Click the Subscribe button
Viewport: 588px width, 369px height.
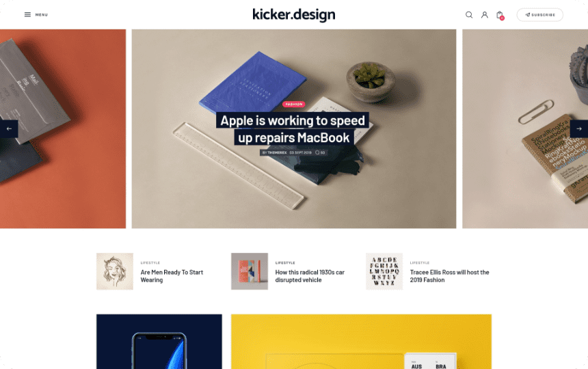[539, 14]
